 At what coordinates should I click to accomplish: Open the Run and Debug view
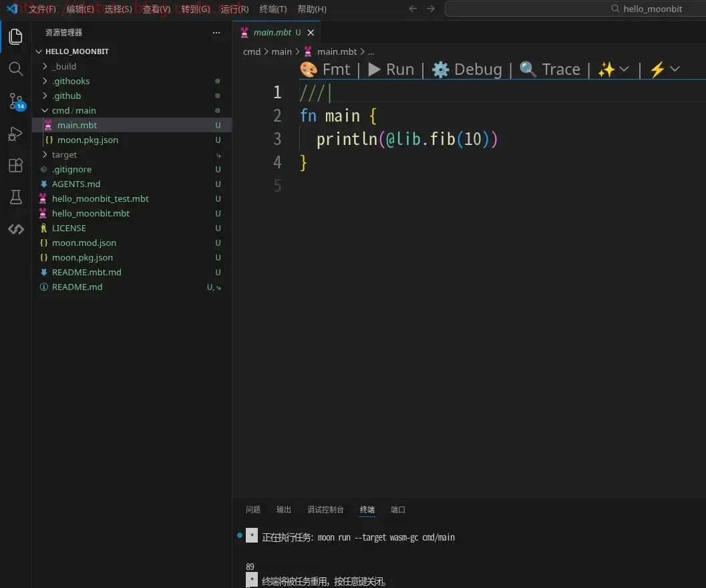15,134
